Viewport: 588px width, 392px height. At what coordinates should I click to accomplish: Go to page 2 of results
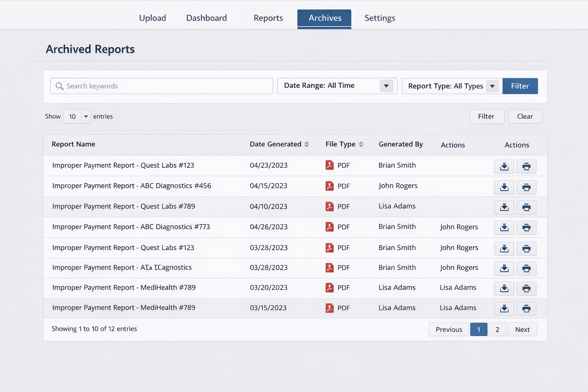tap(497, 330)
